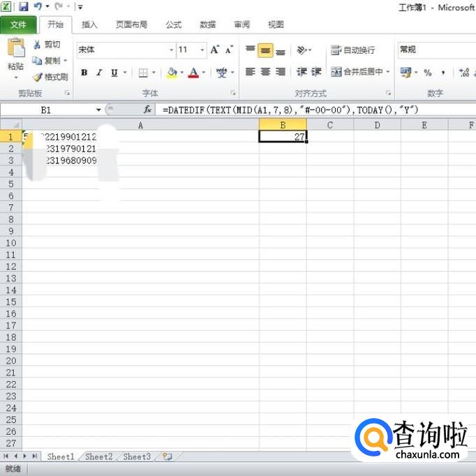Image resolution: width=476 pixels, height=476 pixels.
Task: Expand the 合并后居中 options arrow
Action: click(x=388, y=72)
